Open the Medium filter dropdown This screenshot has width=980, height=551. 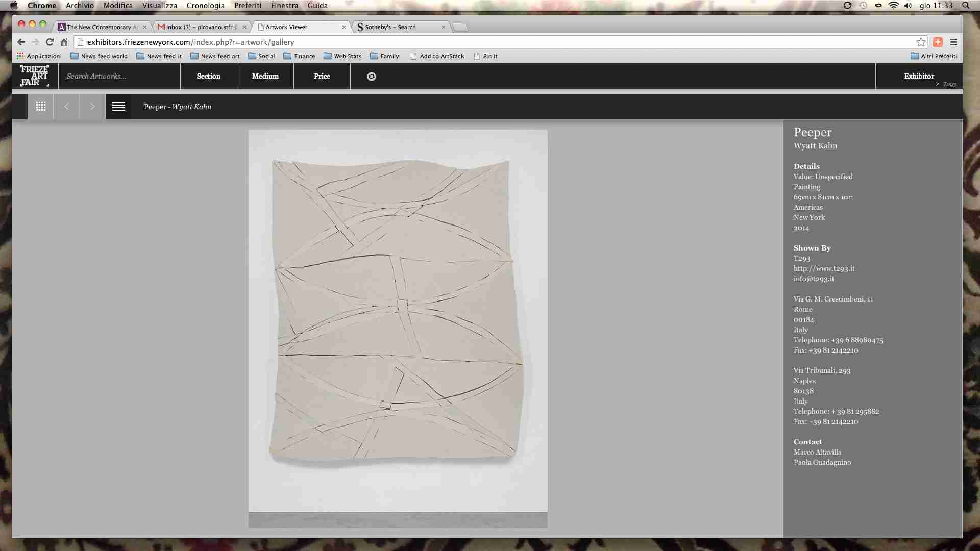(x=265, y=76)
